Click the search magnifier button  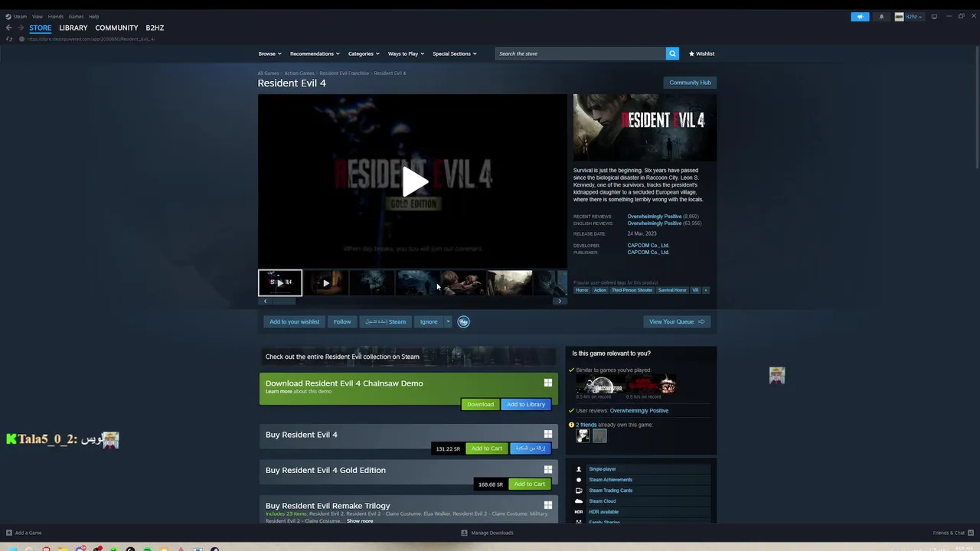pos(672,54)
